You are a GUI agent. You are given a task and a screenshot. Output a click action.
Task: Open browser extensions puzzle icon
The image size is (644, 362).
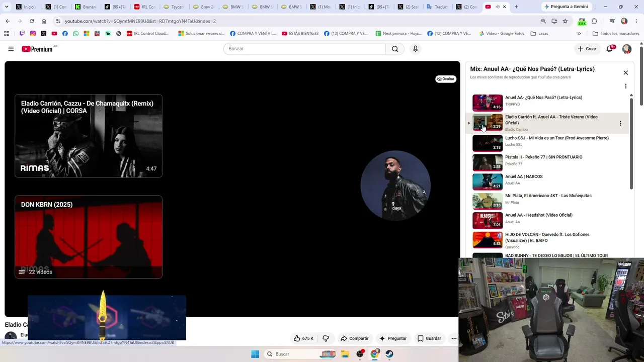point(594,21)
